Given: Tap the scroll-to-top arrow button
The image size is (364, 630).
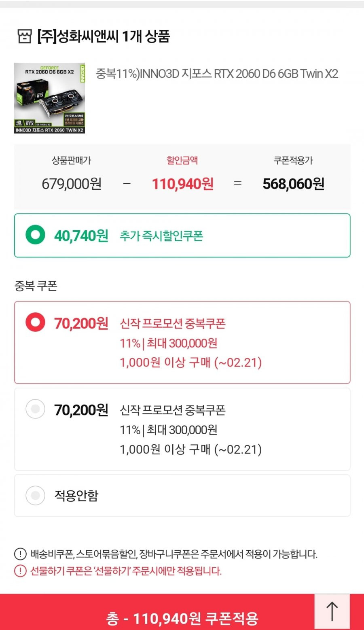Looking at the screenshot, I should (x=332, y=611).
